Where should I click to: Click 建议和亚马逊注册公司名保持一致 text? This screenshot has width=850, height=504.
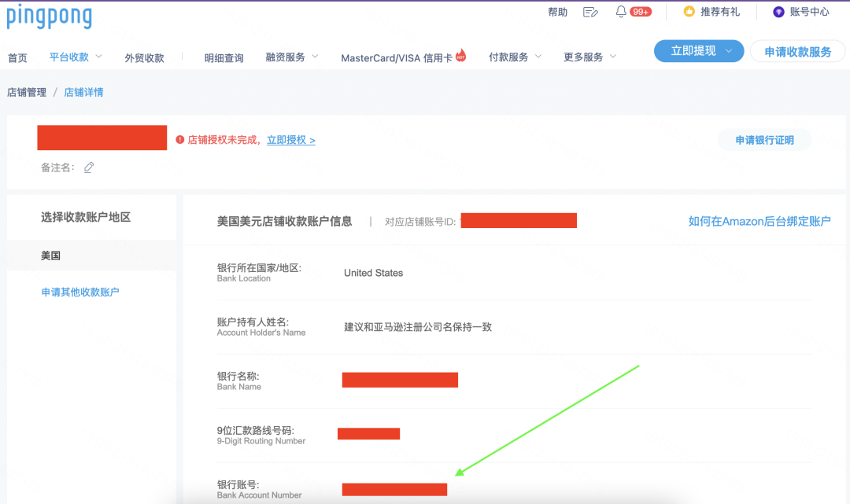418,327
